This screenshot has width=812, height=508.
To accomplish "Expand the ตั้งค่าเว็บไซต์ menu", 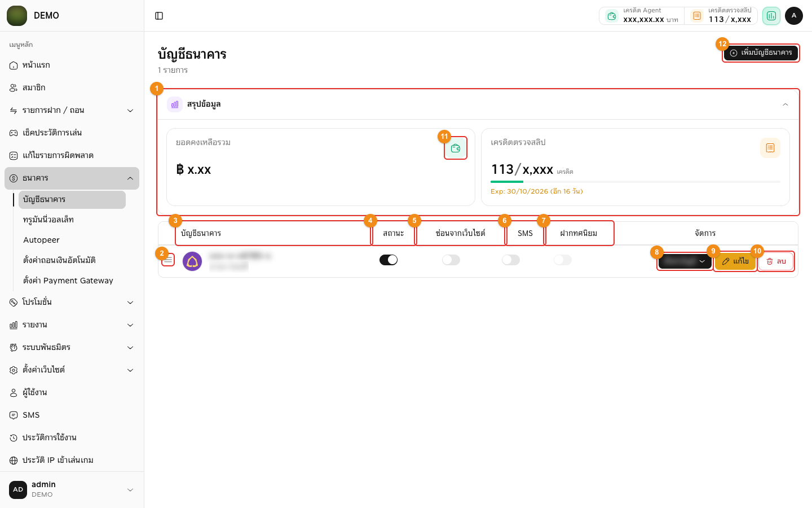I will pyautogui.click(x=72, y=370).
